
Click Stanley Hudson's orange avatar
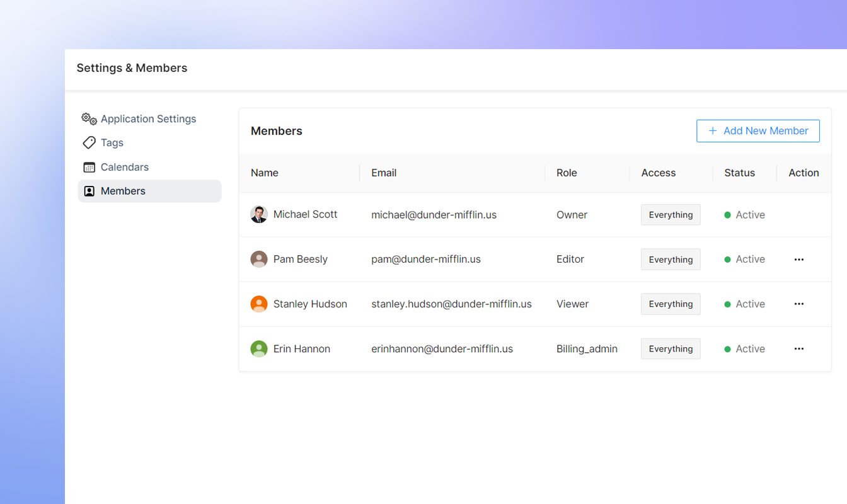point(259,304)
